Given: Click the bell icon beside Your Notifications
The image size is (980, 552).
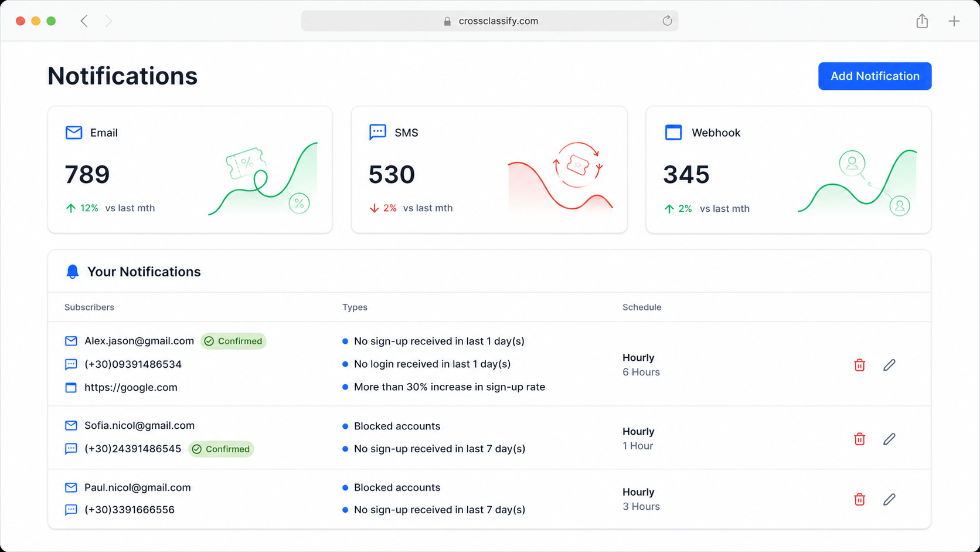Looking at the screenshot, I should tap(72, 272).
